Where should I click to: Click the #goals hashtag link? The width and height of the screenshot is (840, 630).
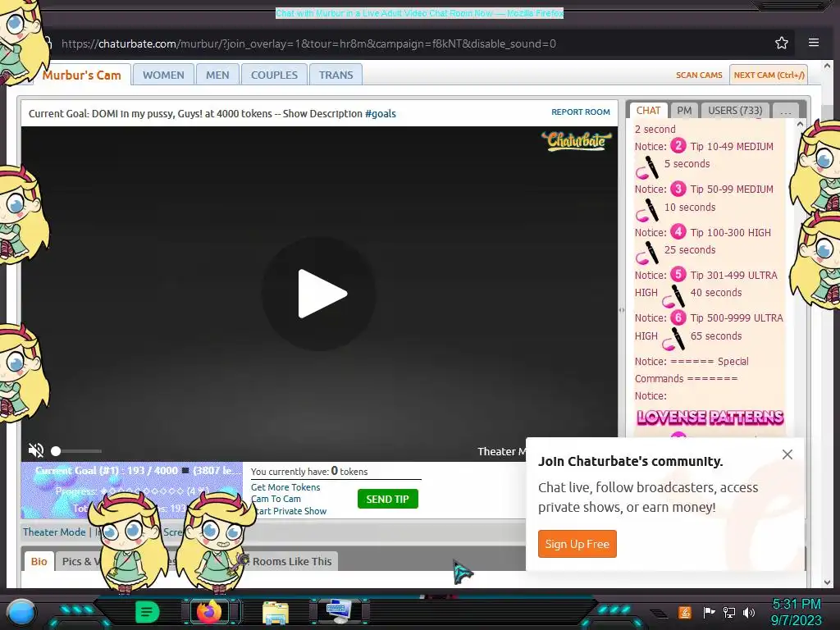381,113
